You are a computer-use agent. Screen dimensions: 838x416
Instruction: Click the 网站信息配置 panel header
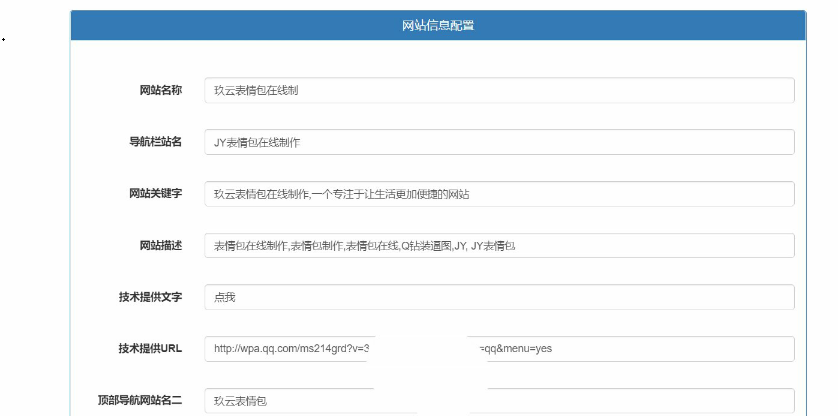(438, 25)
